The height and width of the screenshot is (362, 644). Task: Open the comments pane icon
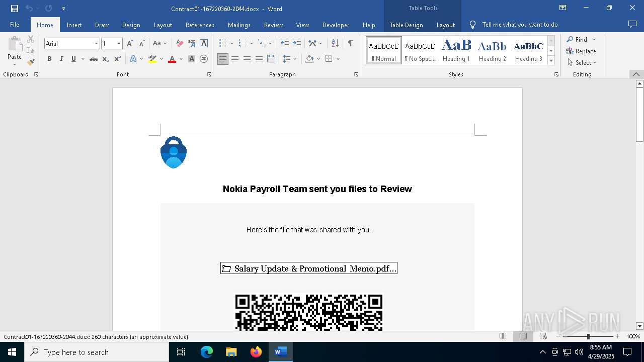tap(632, 24)
